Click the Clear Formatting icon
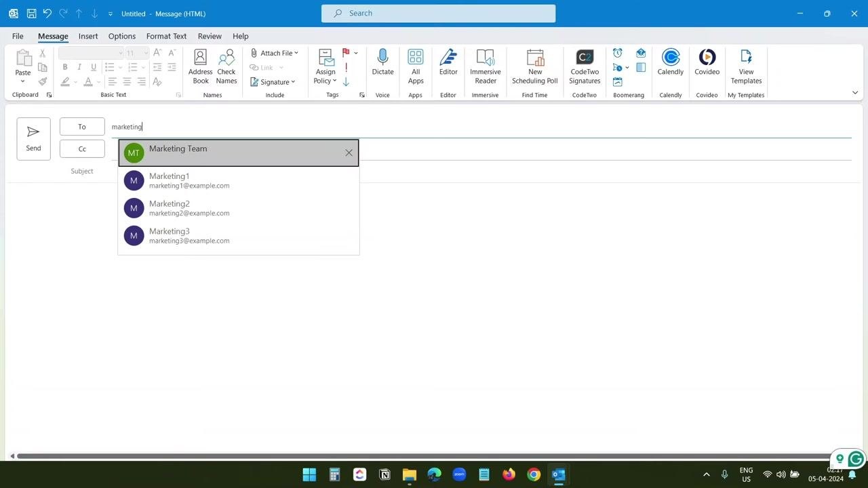 (x=157, y=81)
